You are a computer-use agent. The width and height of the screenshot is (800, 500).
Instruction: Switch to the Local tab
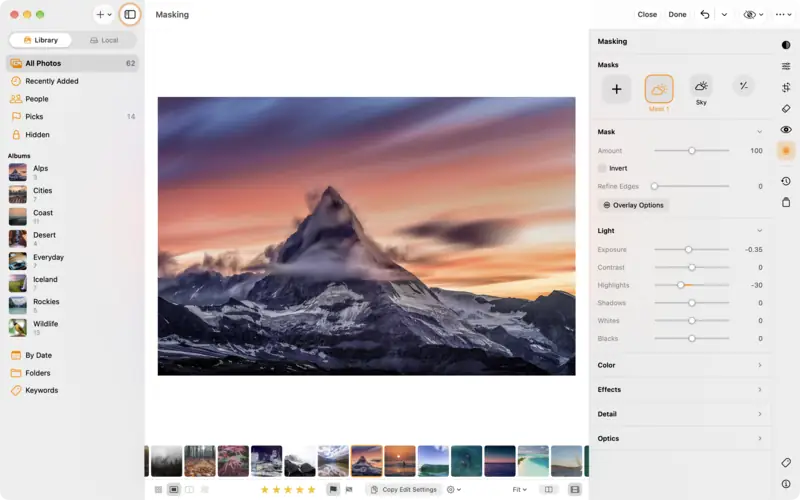coord(104,40)
